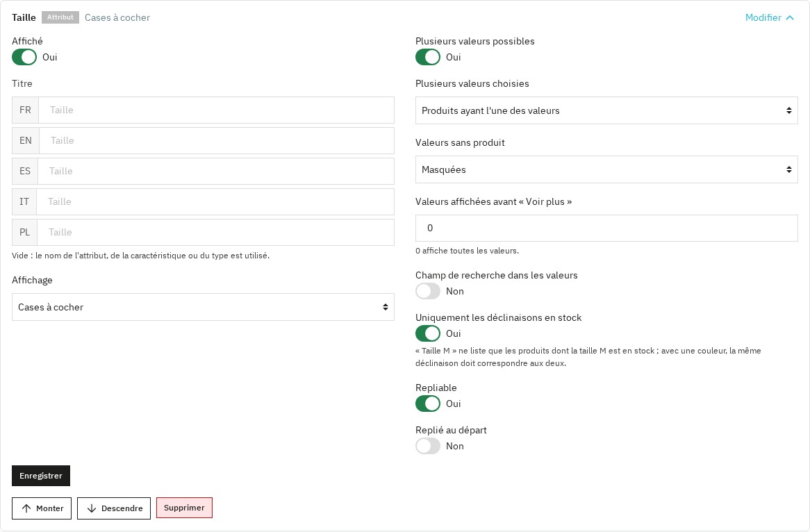Focus the FR title input field
810x532 pixels.
click(x=217, y=110)
